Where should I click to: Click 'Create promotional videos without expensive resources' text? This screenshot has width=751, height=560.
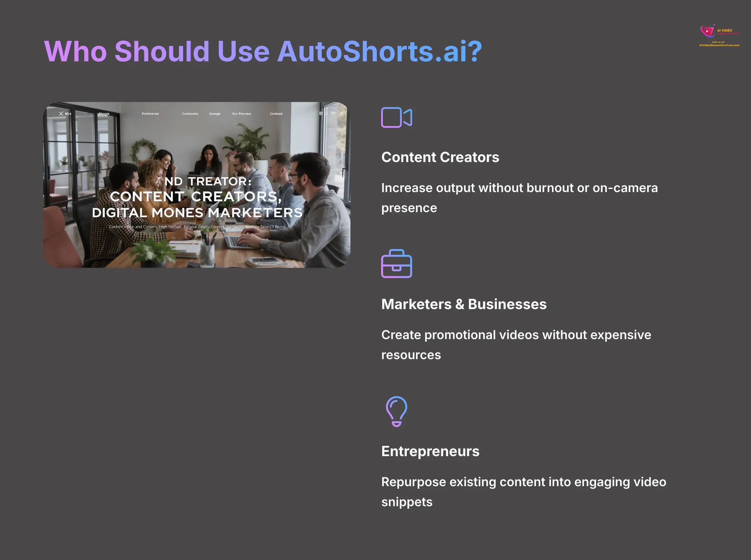(516, 345)
